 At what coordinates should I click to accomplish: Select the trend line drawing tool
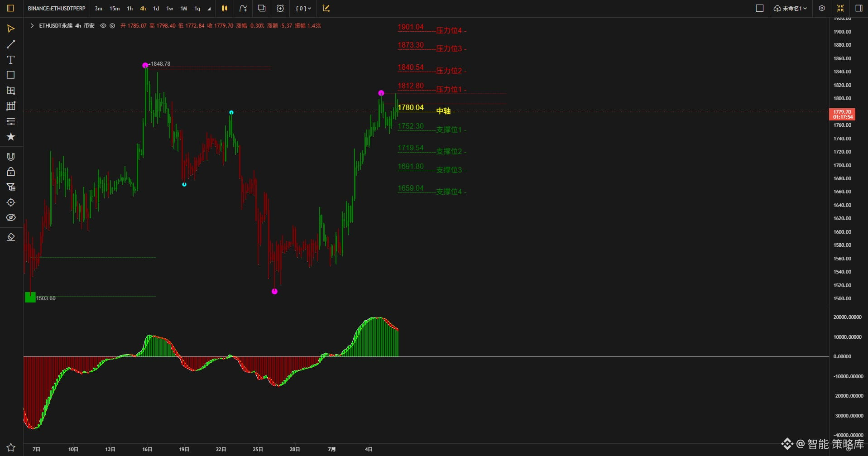click(11, 44)
